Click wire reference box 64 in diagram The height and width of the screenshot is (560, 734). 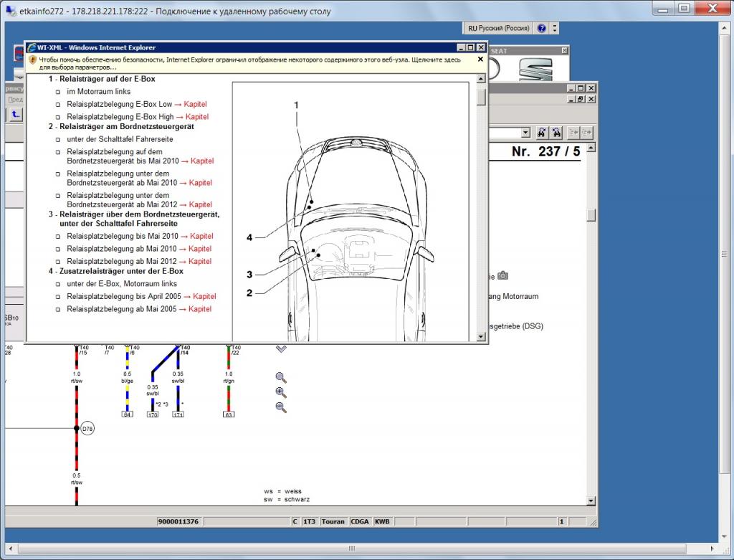click(127, 414)
